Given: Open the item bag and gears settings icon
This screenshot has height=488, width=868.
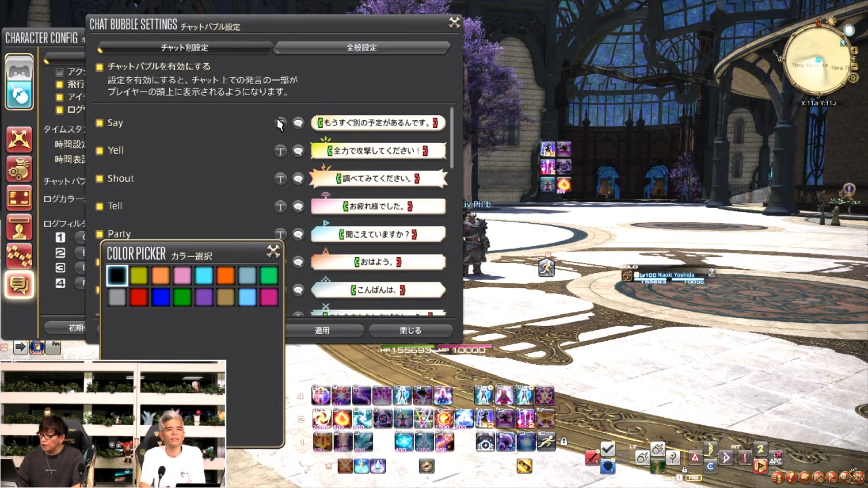Looking at the screenshot, I should pos(19,169).
